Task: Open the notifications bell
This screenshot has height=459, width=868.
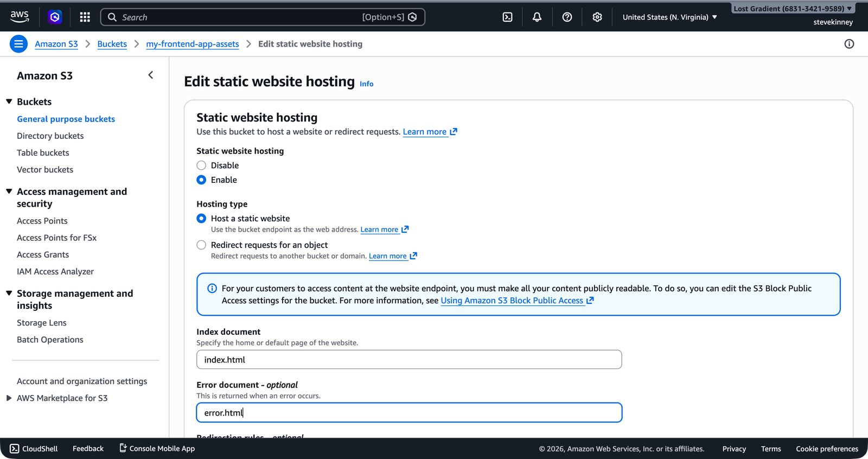Action: 537,17
